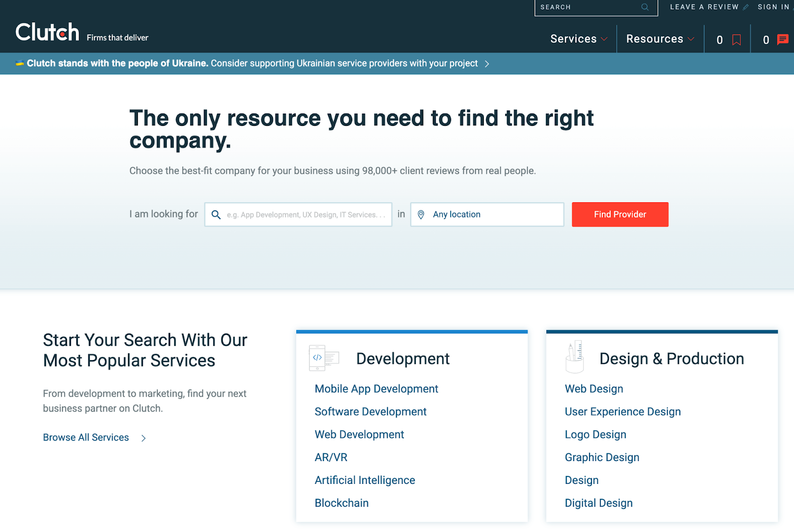
Task: Click the Clutch logo in the header
Action: pyautogui.click(x=47, y=32)
